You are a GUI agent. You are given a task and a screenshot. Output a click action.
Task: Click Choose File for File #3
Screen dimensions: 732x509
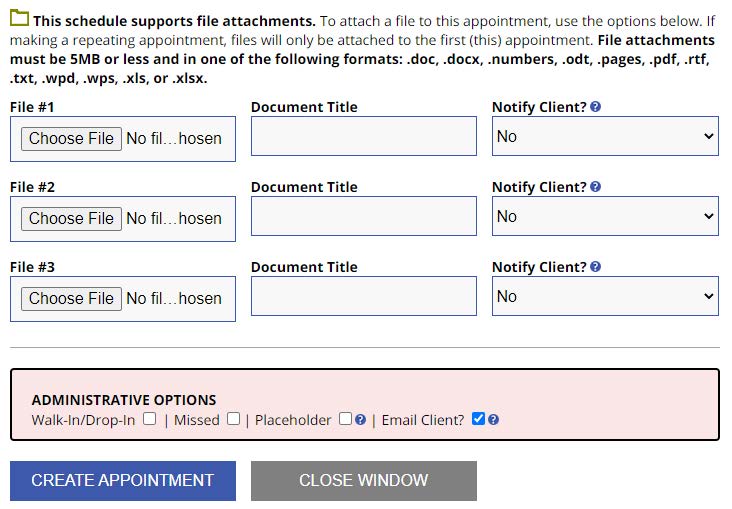pyautogui.click(x=71, y=299)
